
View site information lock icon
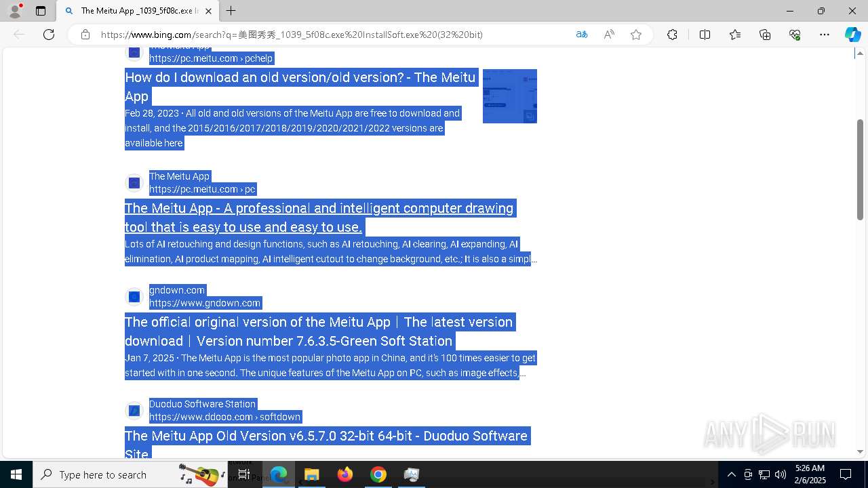click(85, 35)
